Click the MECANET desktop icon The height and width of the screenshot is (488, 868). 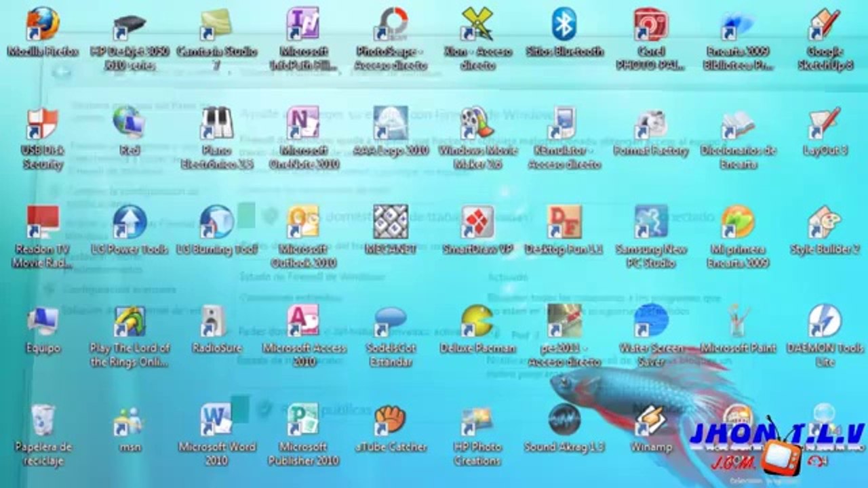tap(391, 222)
